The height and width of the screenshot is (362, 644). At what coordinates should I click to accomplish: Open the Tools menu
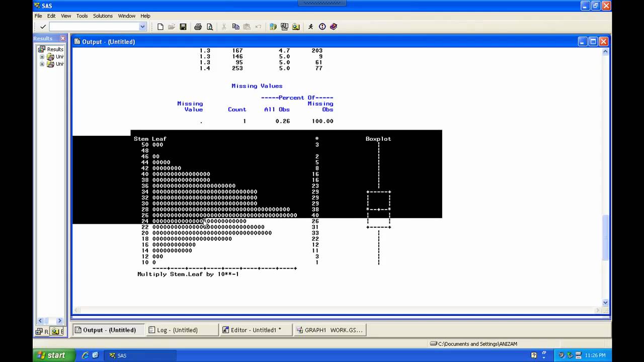[x=82, y=16]
